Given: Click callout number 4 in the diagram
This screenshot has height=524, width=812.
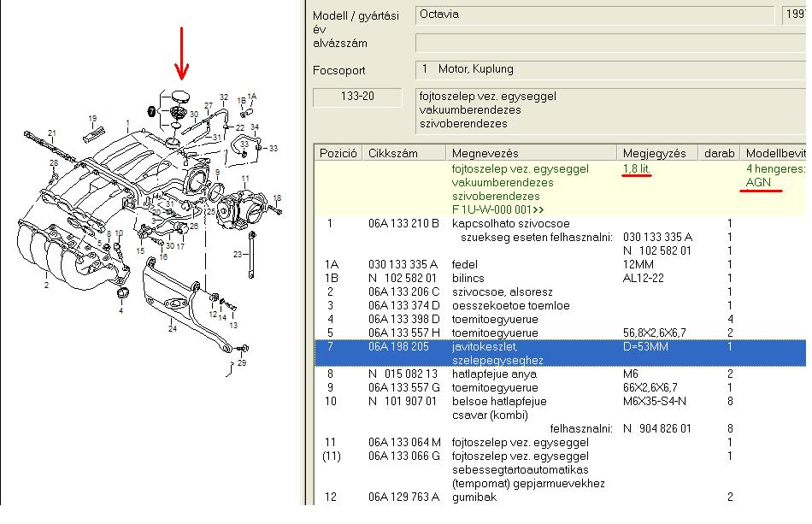Looking at the screenshot, I should (121, 310).
